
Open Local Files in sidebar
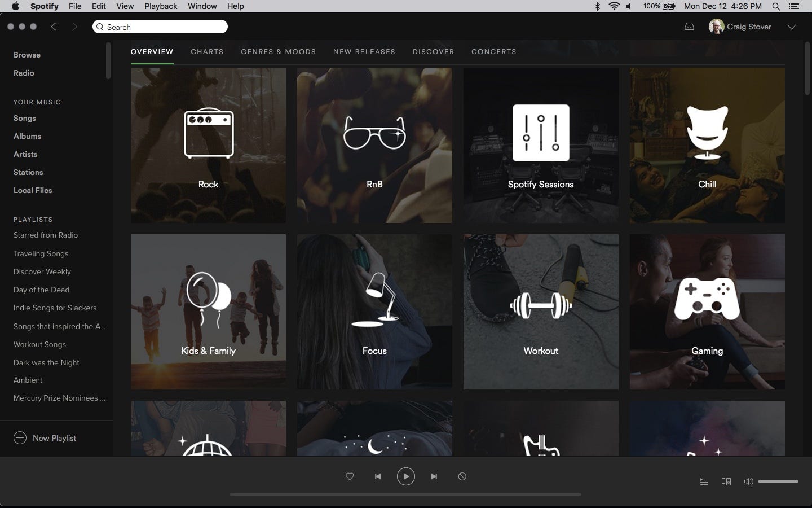33,190
